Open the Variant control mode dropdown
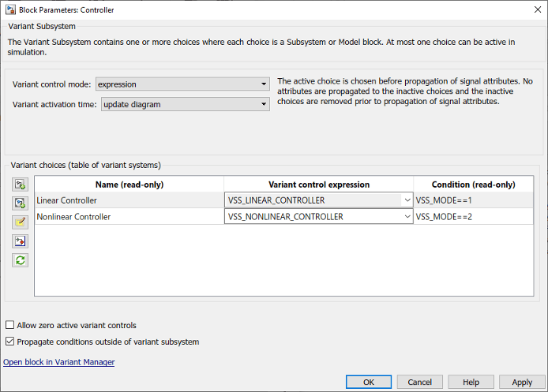The height and width of the screenshot is (392, 548). click(x=182, y=84)
